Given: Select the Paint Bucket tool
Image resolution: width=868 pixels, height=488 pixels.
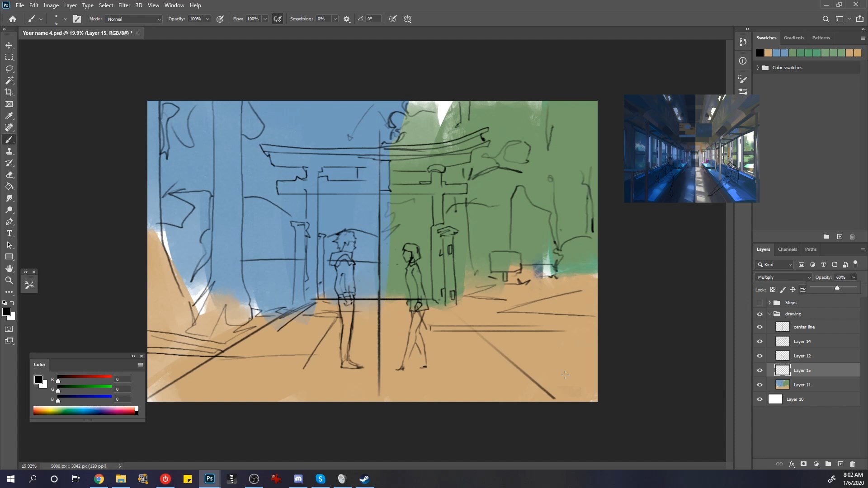Looking at the screenshot, I should tap(9, 186).
